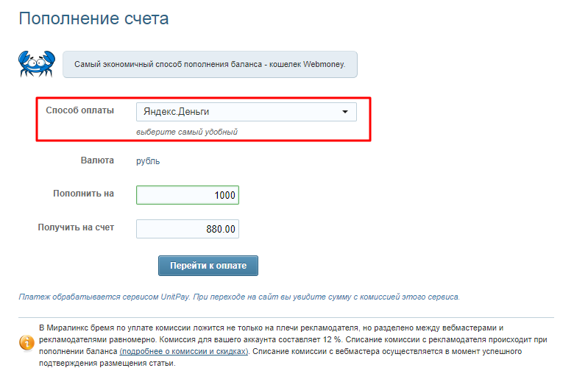The width and height of the screenshot is (588, 382).
Task: Click the 'Способ оплаты' label
Action: pos(79,110)
